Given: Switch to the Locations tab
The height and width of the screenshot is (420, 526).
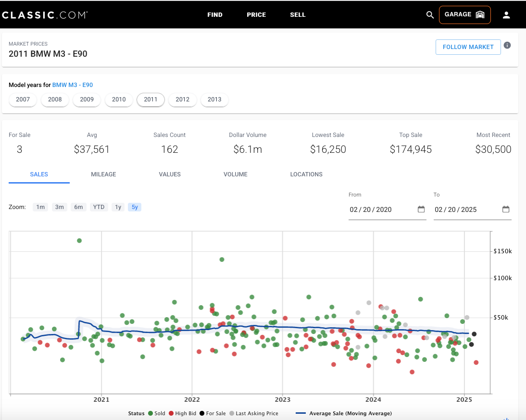Looking at the screenshot, I should point(306,174).
